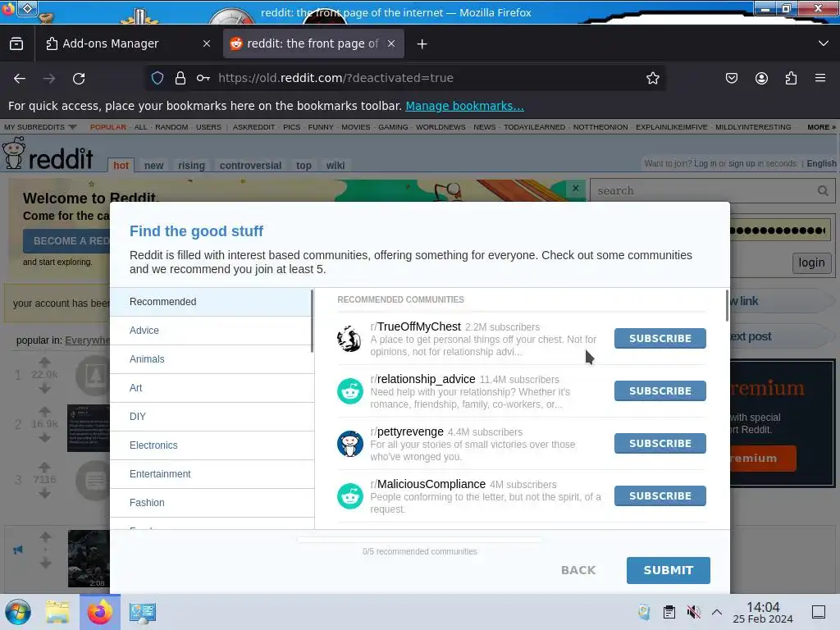The width and height of the screenshot is (840, 630).
Task: Click the TrueOffMyChest community avatar
Action: pyautogui.click(x=349, y=339)
